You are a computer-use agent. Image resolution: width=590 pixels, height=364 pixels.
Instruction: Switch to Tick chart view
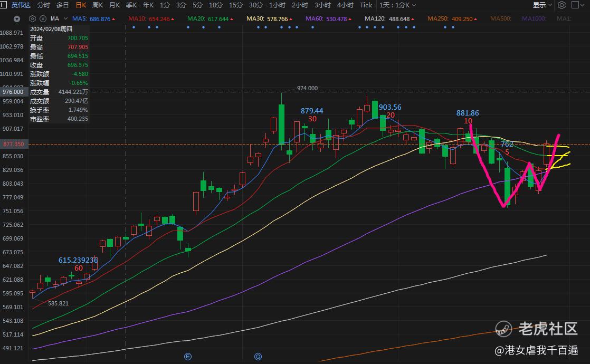coord(366,5)
